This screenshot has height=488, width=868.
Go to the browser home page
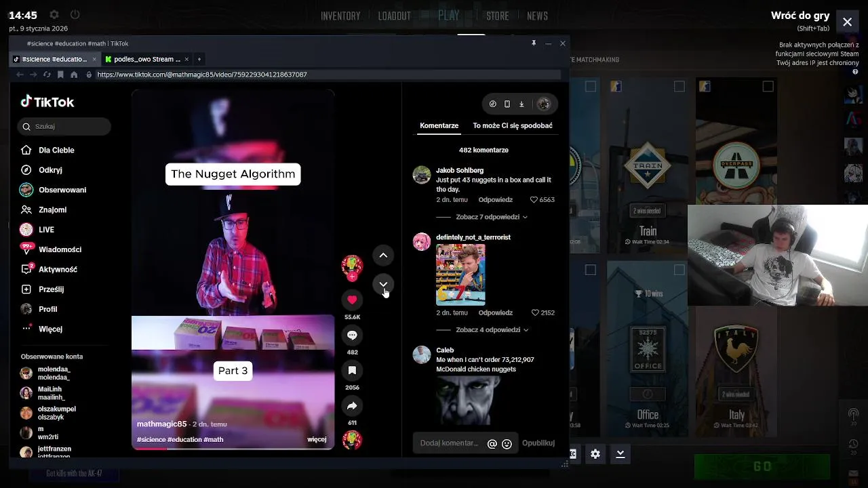(74, 75)
